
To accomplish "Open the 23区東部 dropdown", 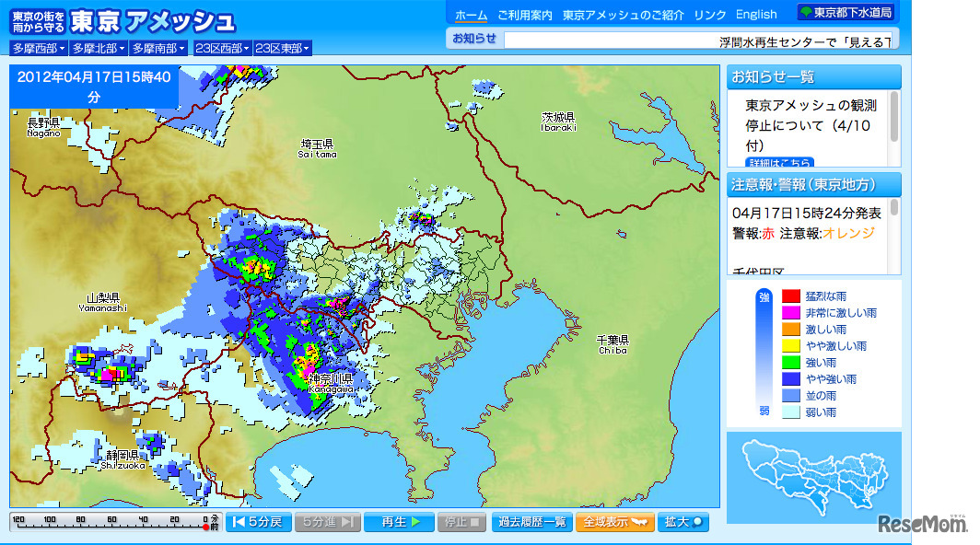I will (x=282, y=48).
